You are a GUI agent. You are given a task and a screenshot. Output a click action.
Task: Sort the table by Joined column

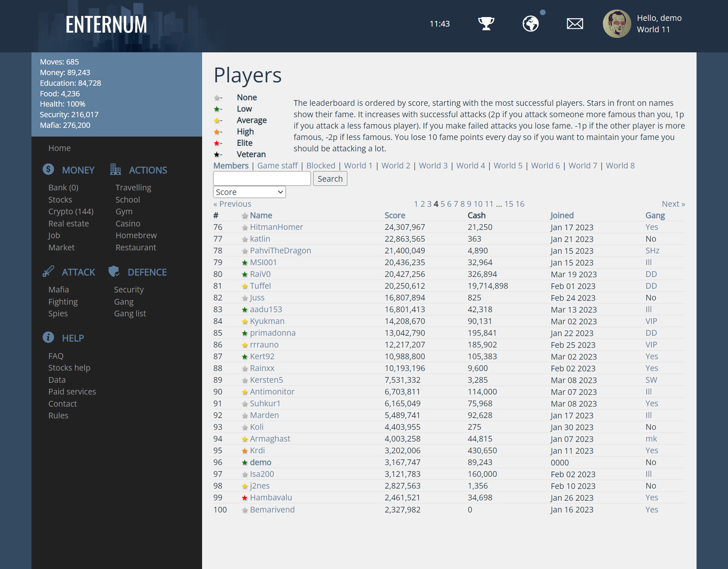pyautogui.click(x=562, y=215)
